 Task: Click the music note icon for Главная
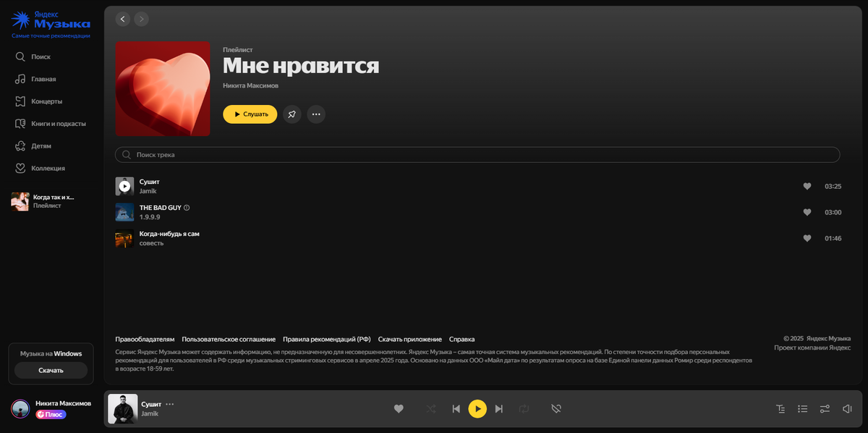coord(20,79)
